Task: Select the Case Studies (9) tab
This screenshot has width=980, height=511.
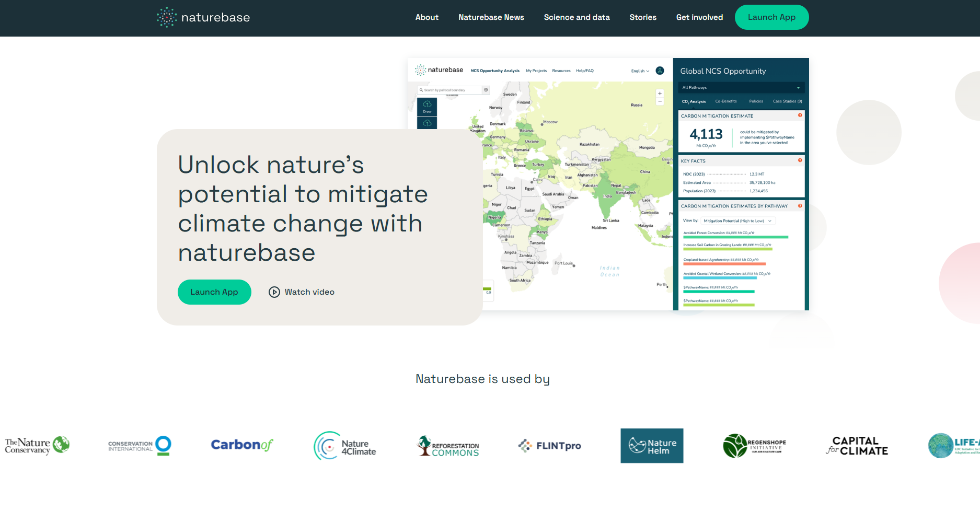Action: coord(787,101)
